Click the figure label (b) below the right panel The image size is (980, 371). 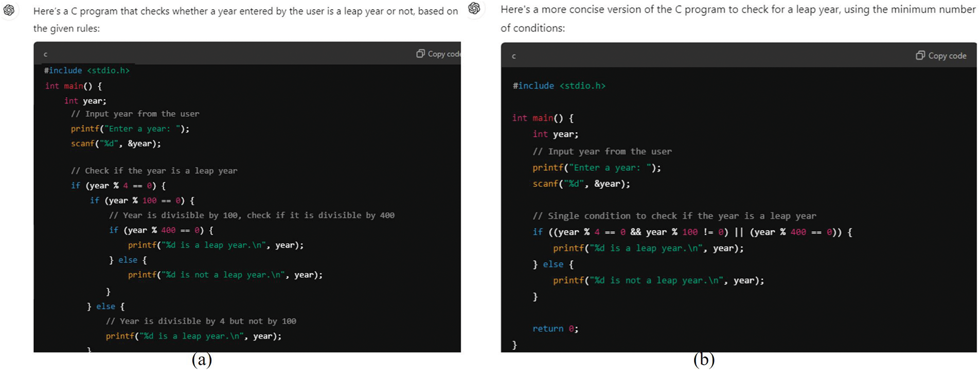[704, 360]
